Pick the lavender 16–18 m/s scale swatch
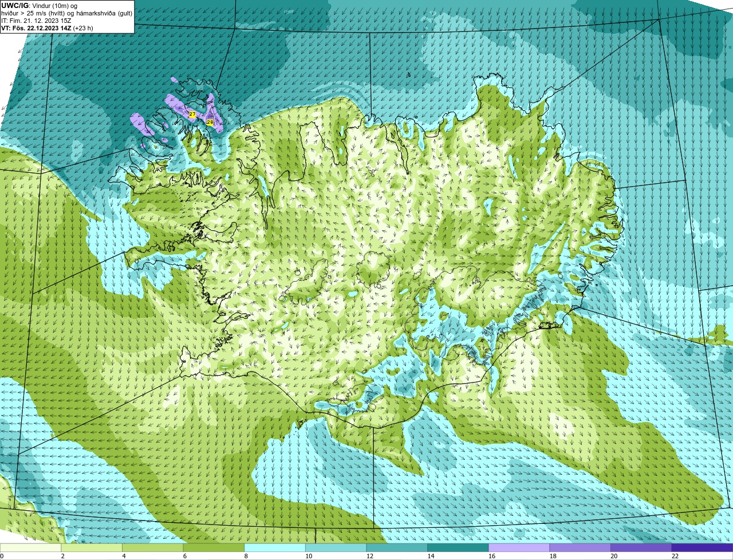The width and height of the screenshot is (733, 560). pos(519,547)
